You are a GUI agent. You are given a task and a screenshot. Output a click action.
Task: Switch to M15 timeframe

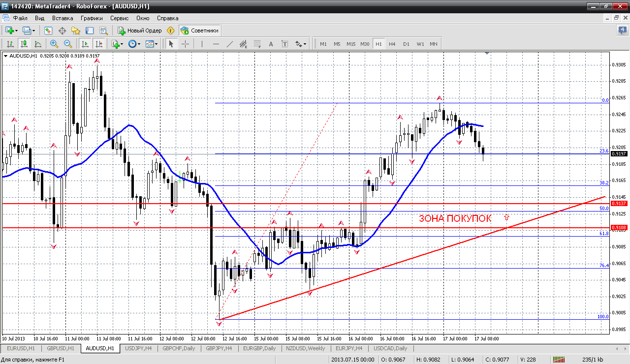(351, 44)
